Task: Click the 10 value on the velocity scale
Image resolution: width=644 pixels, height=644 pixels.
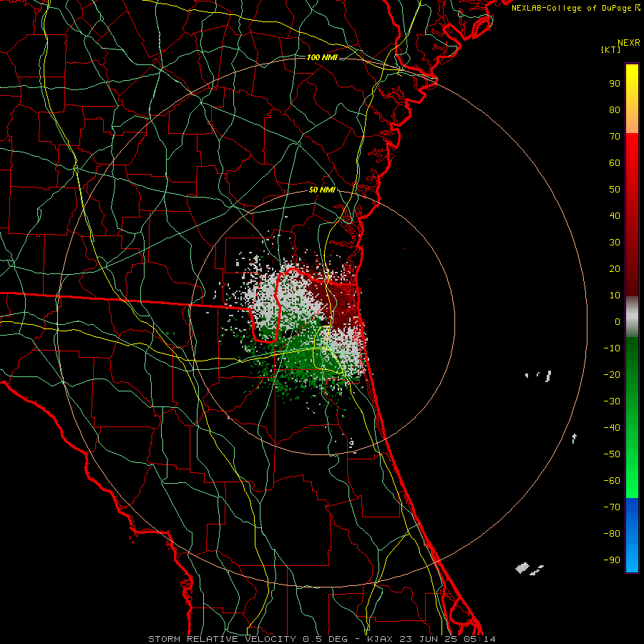Action: (x=615, y=296)
